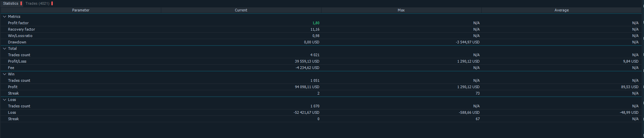Click the Current column header
This screenshot has height=138, width=644.
tap(241, 10)
